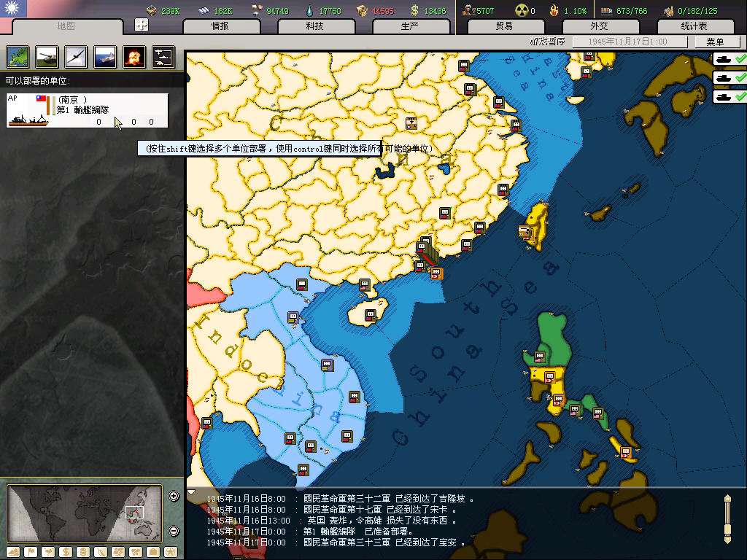
Task: Switch to weather map mode button
Action: tap(48, 553)
